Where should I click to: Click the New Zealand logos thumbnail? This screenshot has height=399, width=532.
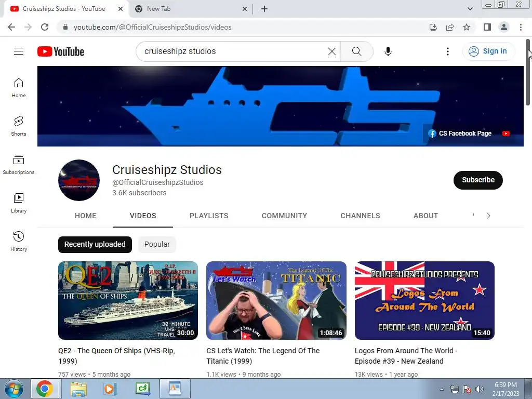tap(424, 300)
